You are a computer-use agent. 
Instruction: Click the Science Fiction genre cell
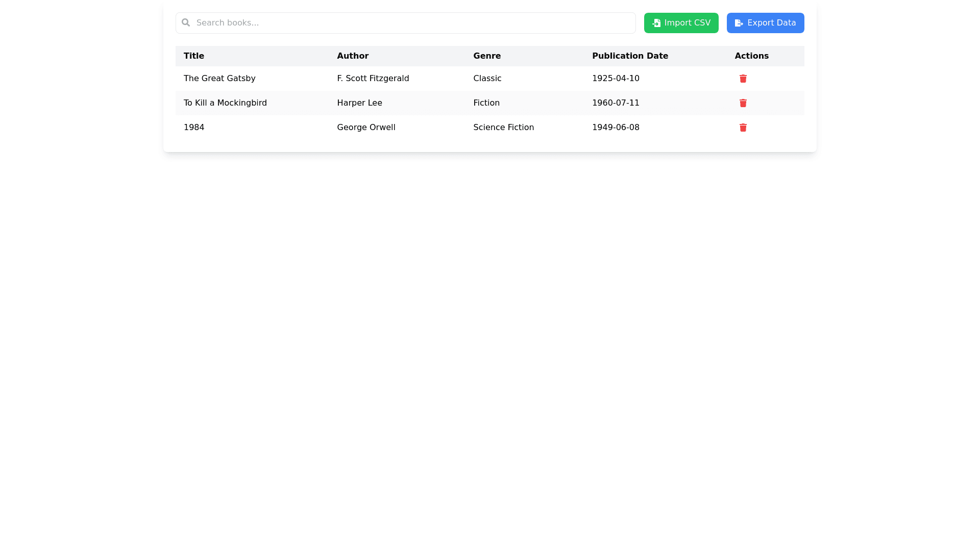click(x=503, y=128)
